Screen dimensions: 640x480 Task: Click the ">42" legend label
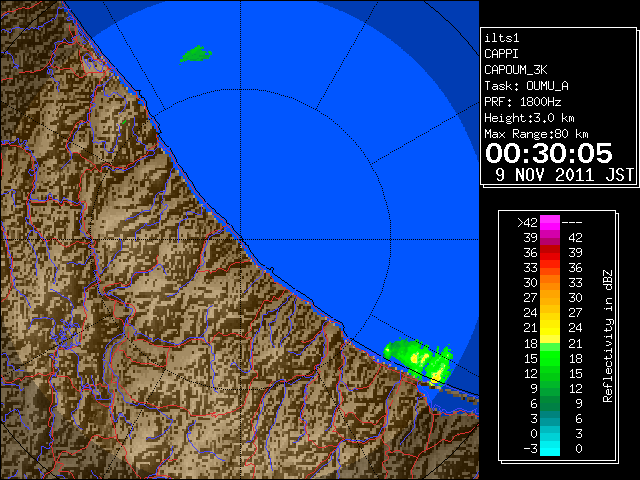[x=527, y=223]
